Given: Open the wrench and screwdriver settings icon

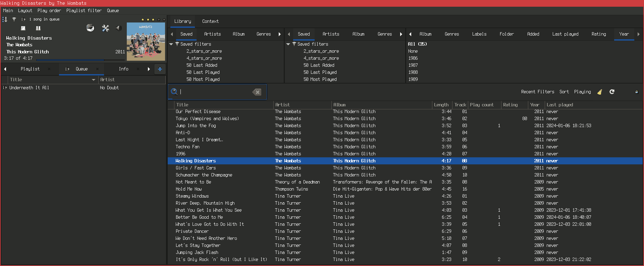Looking at the screenshot, I should (x=106, y=28).
